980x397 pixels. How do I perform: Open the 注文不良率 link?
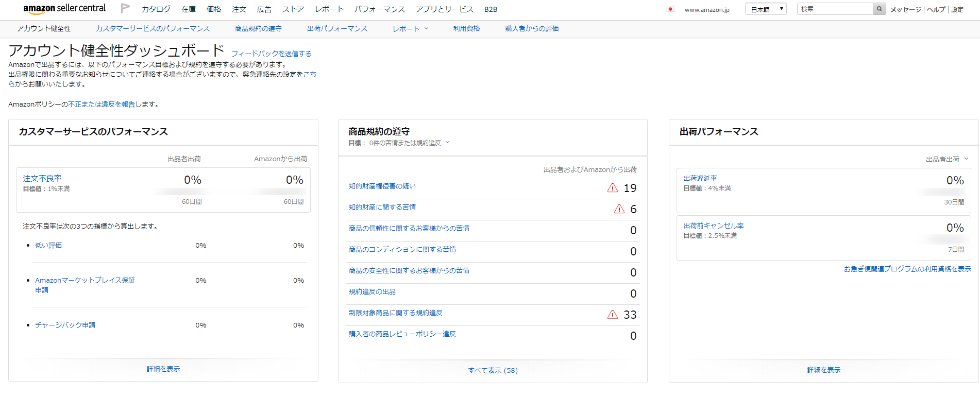(x=42, y=178)
